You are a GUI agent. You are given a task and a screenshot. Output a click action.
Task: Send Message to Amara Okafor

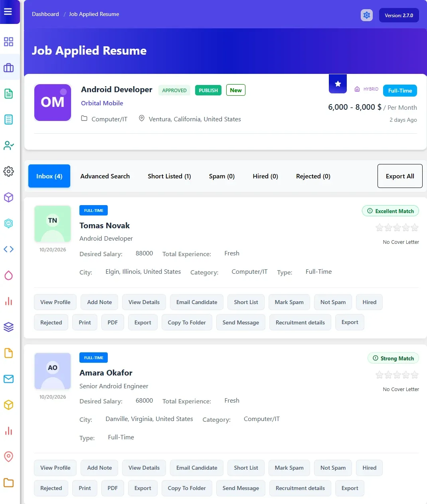241,488
